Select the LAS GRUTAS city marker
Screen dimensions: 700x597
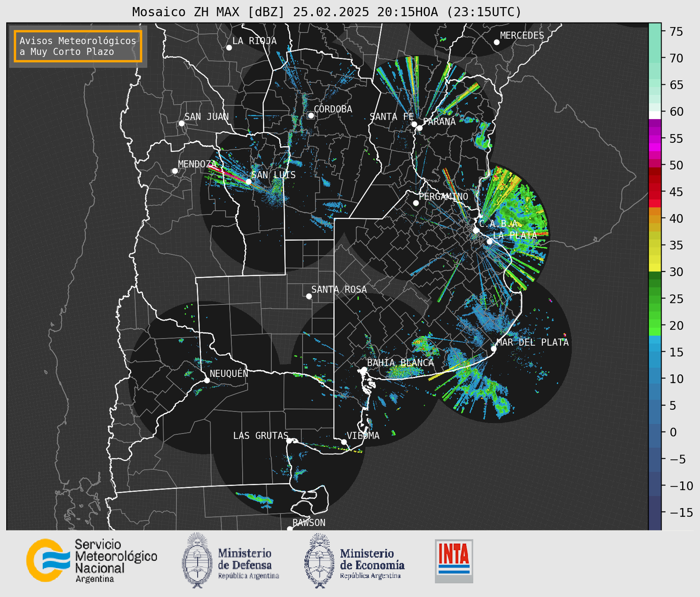tap(289, 441)
